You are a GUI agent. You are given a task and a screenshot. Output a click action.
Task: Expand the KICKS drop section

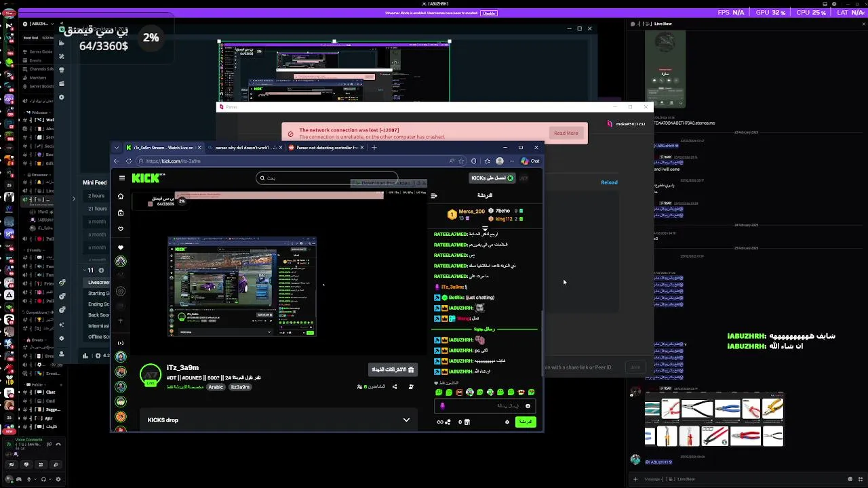(x=406, y=420)
